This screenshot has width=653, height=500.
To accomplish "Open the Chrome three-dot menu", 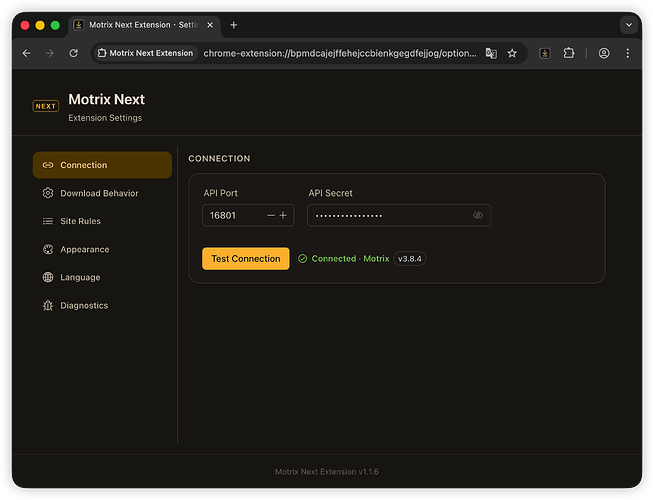I will [x=628, y=53].
